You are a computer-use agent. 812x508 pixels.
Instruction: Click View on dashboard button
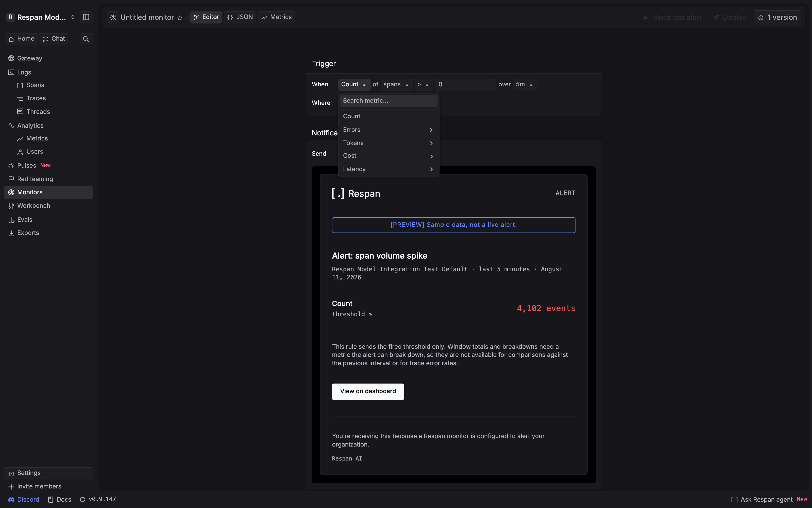[368, 391]
